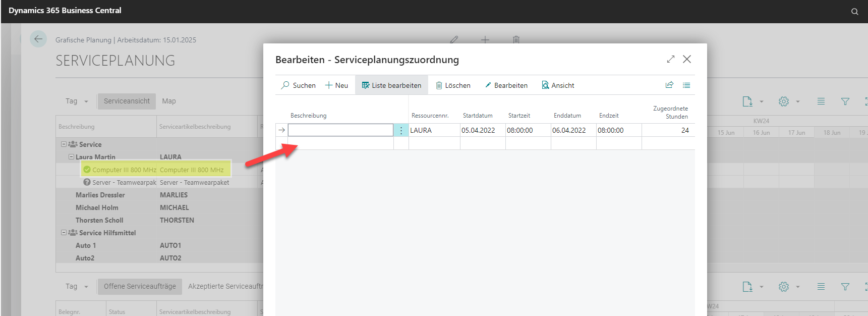The width and height of the screenshot is (868, 316).
Task: Click Bearbeiten in the dialog toolbar
Action: click(506, 85)
